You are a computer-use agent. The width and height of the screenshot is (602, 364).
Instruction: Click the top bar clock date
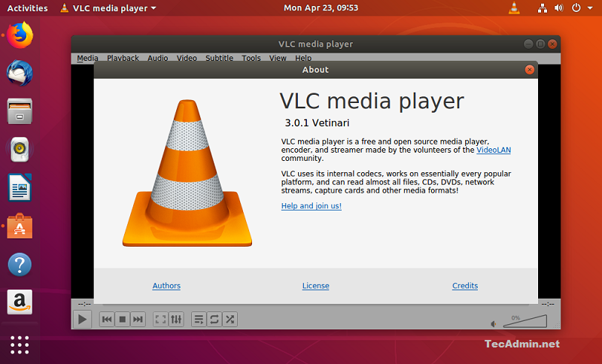[321, 8]
